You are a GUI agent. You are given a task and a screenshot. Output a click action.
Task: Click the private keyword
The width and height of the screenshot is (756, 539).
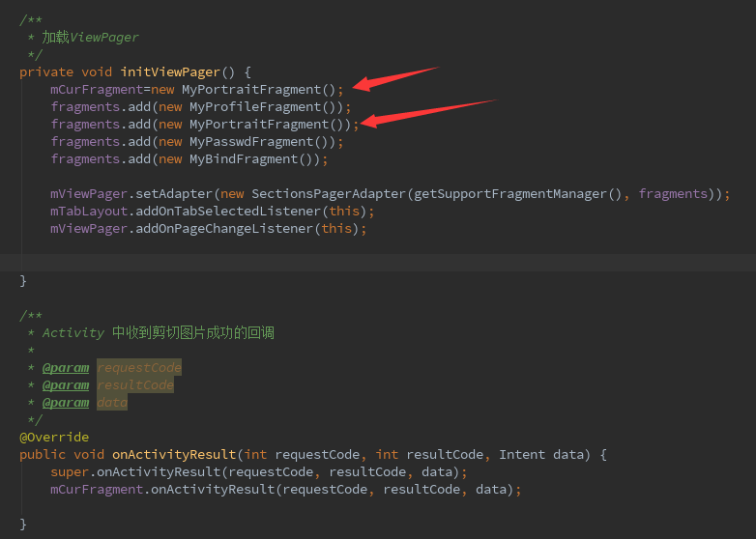pos(46,72)
